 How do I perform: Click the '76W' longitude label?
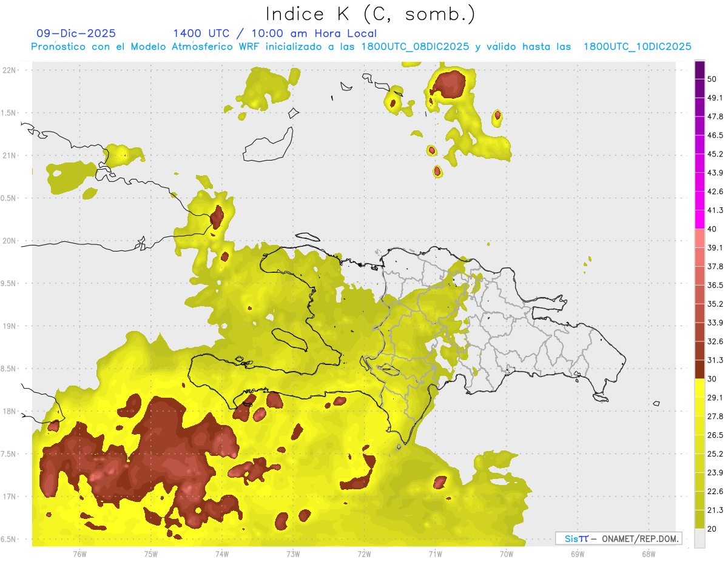click(79, 554)
